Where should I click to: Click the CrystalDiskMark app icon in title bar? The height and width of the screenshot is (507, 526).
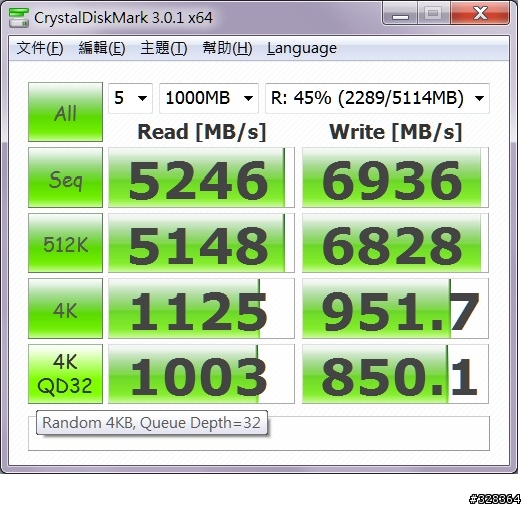tap(19, 17)
